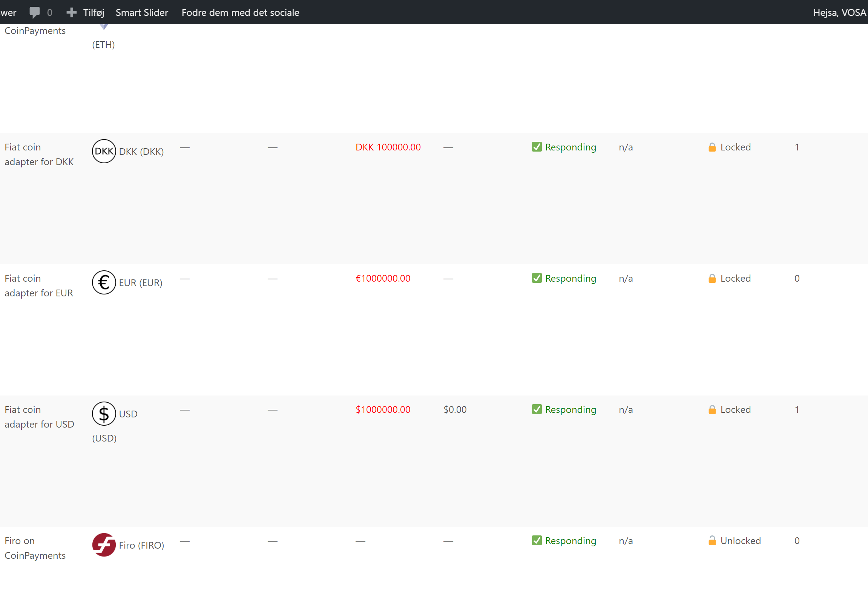Viewport: 868px width, 598px height.
Task: Click Responding status text for USD
Action: [570, 409]
